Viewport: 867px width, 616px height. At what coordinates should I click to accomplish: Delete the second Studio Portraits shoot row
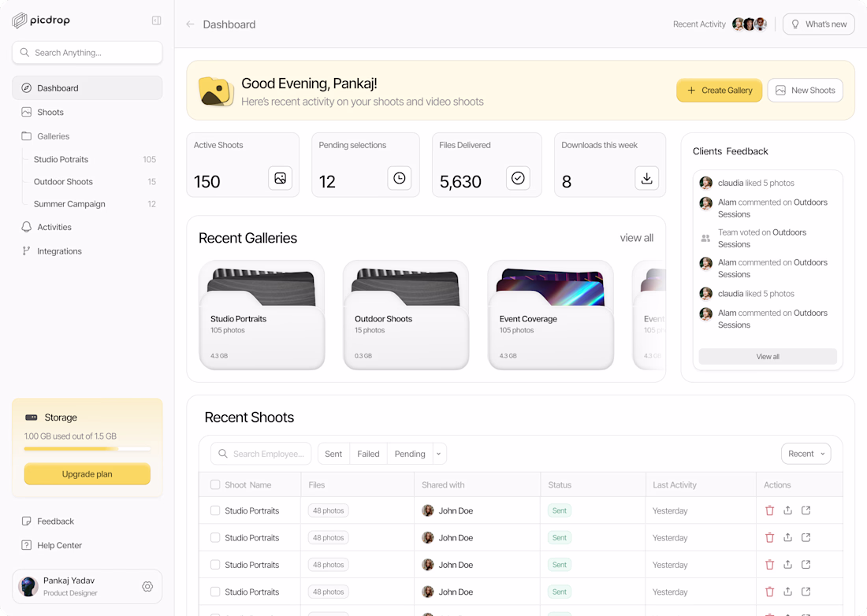coord(770,537)
